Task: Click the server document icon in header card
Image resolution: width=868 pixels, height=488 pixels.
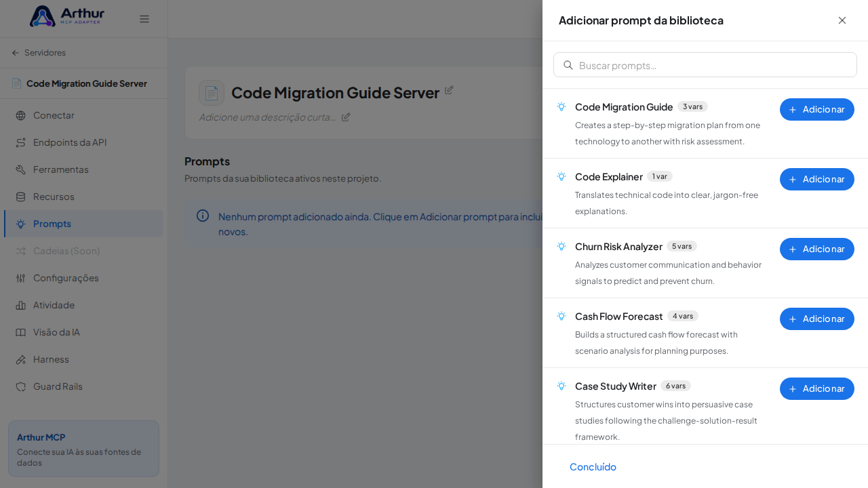Action: point(212,93)
